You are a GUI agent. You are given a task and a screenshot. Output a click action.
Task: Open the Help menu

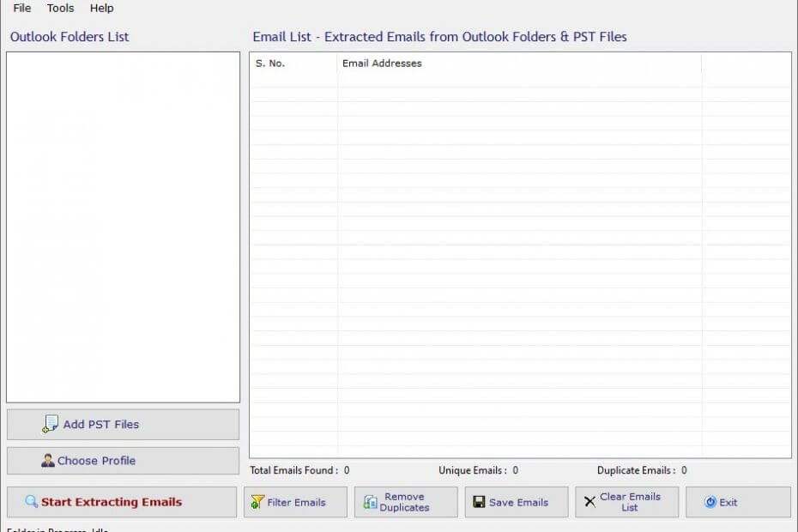pyautogui.click(x=101, y=8)
